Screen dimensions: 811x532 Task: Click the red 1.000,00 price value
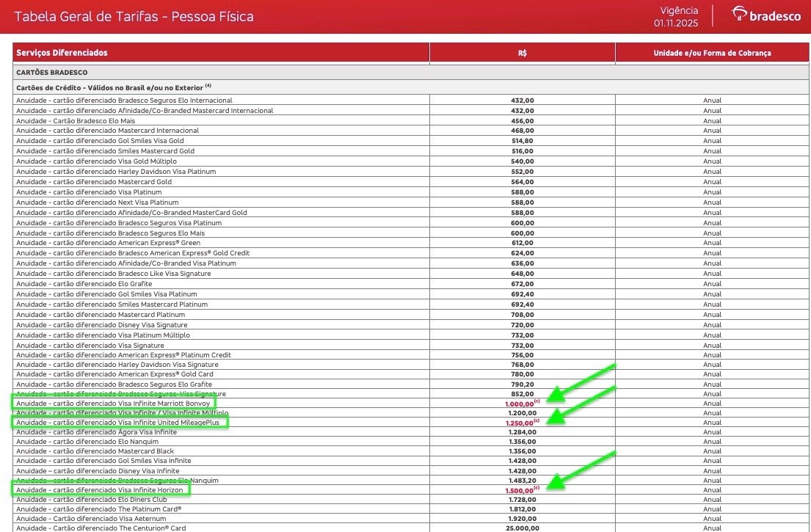click(520, 404)
